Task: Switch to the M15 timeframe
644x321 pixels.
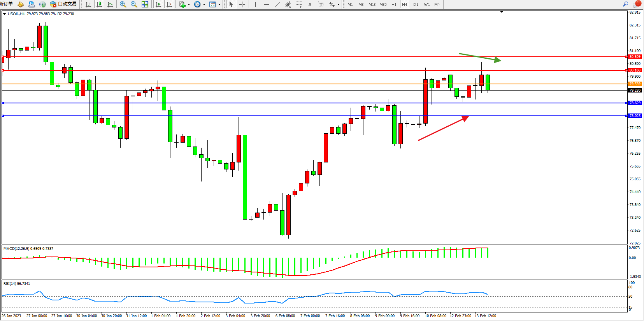Action: (372, 4)
